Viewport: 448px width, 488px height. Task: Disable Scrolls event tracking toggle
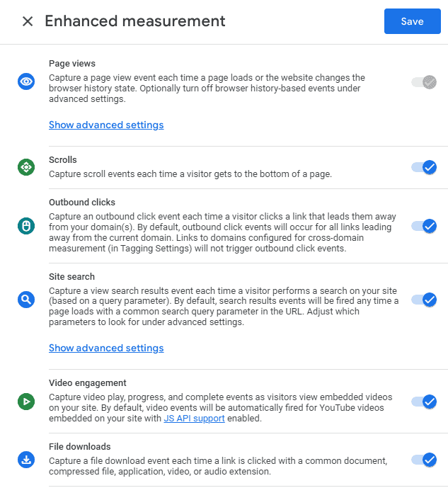[424, 168]
